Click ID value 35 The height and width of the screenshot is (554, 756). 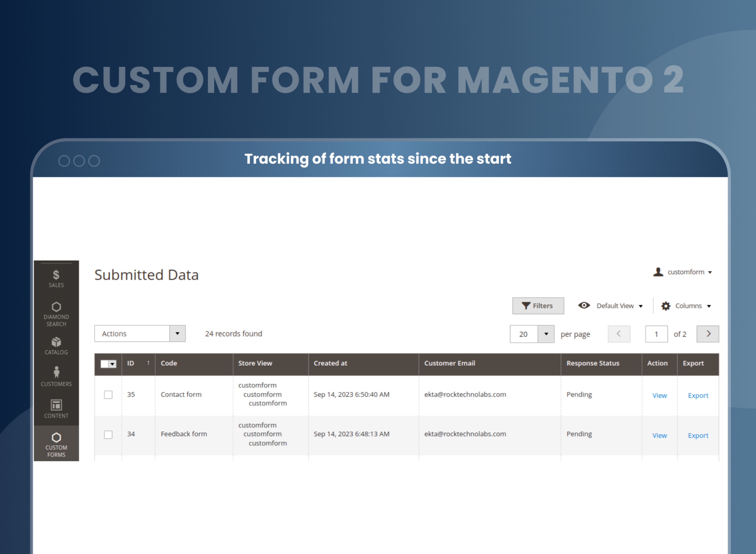[131, 395]
